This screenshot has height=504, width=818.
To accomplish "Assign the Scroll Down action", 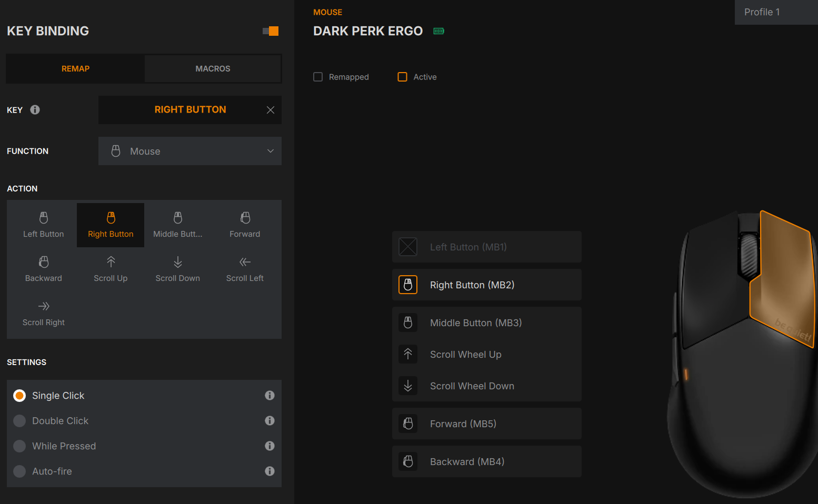I will pyautogui.click(x=178, y=269).
